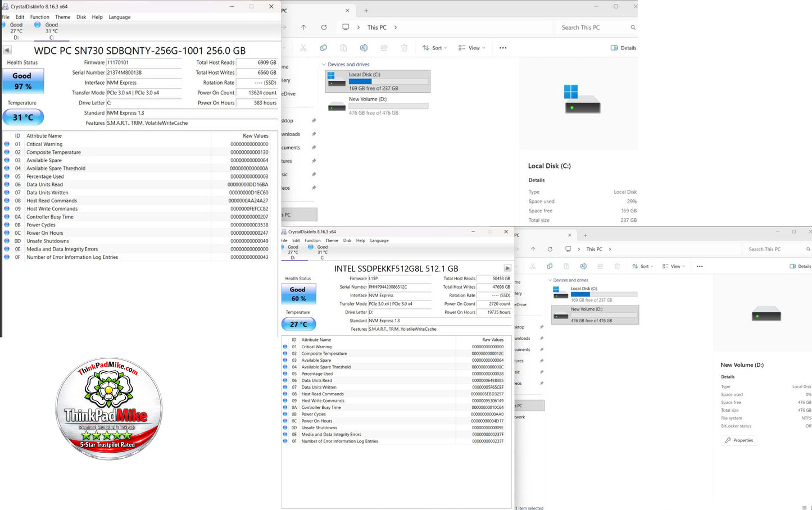
Task: Click Delete trash icon in Explorer with Local Disk selected
Action: pyautogui.click(x=404, y=48)
